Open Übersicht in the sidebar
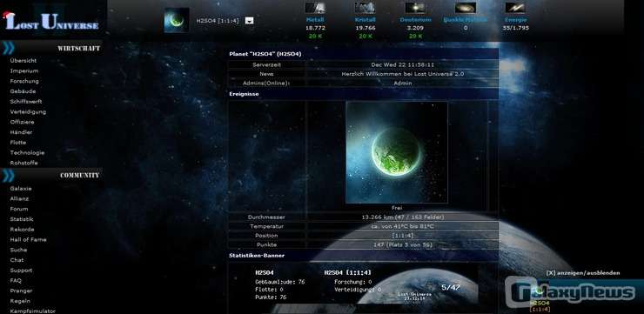The height and width of the screenshot is (314, 644). pyautogui.click(x=23, y=60)
